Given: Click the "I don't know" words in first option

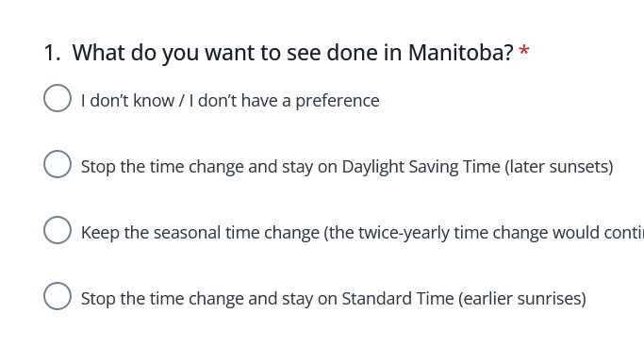Looking at the screenshot, I should coord(127,101).
